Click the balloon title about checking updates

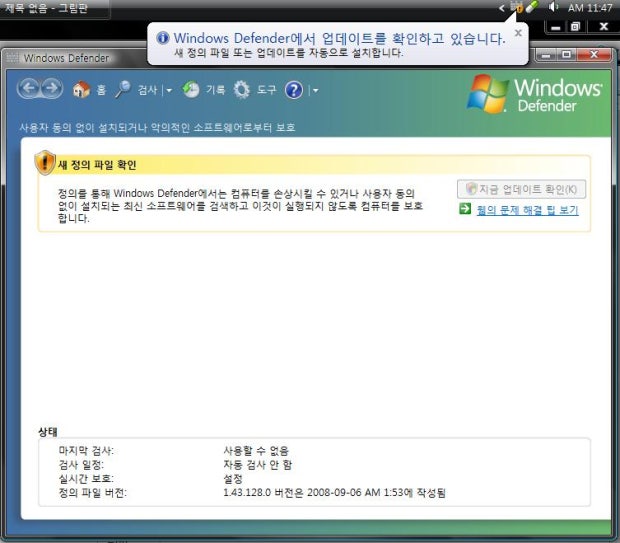click(x=340, y=38)
